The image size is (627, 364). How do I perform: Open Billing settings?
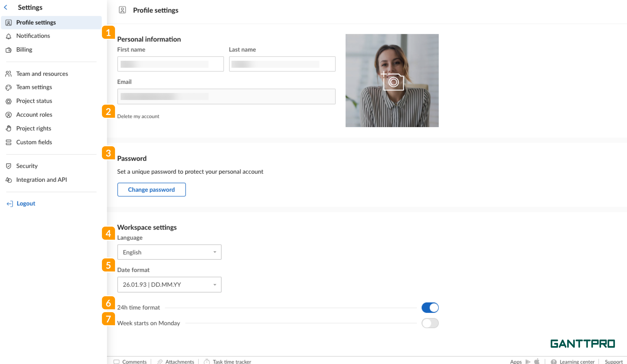click(24, 50)
